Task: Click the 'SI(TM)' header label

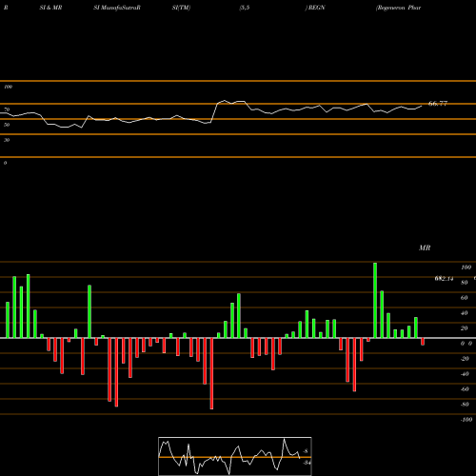Action: (181, 8)
